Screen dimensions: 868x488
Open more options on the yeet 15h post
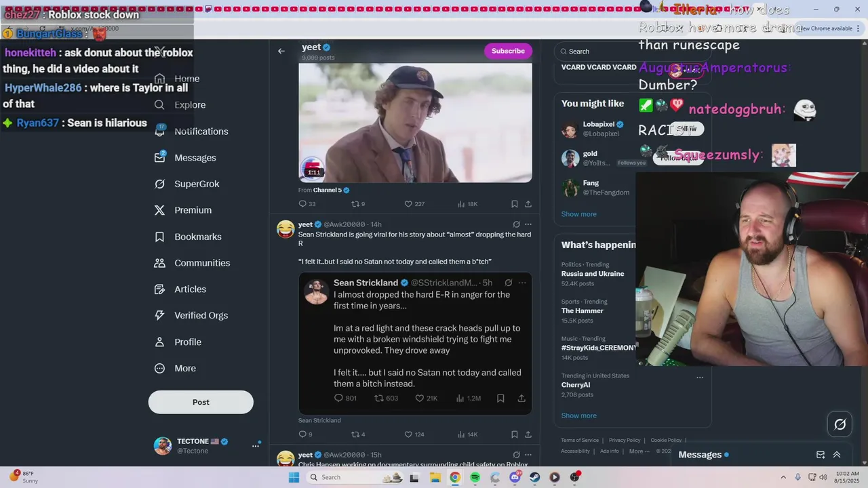(x=528, y=455)
